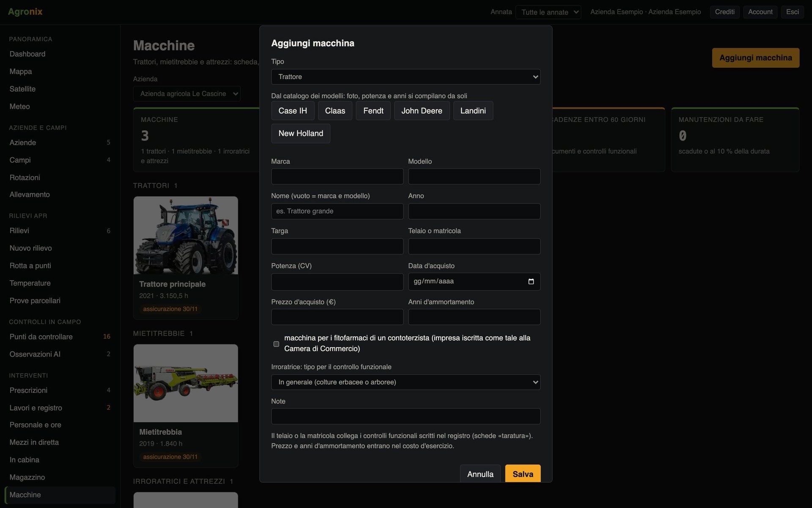Select John Deere from the model catalog
The image size is (812, 508).
click(x=422, y=110)
